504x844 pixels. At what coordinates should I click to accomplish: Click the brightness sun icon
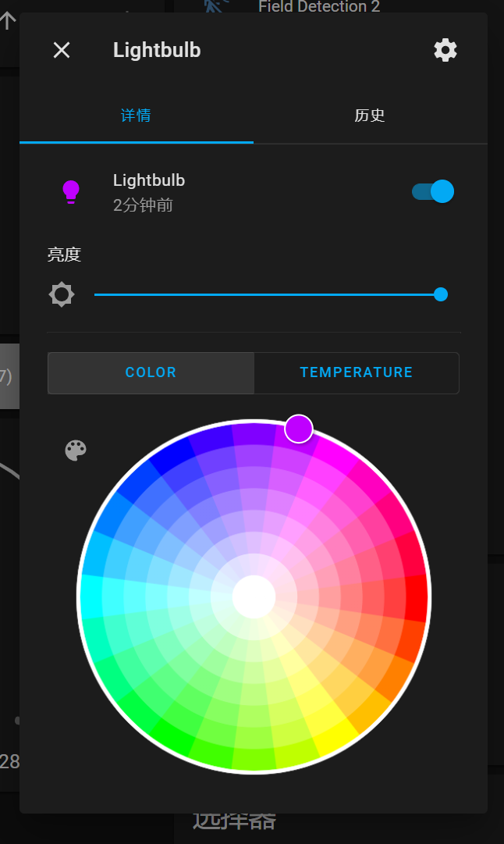62,294
